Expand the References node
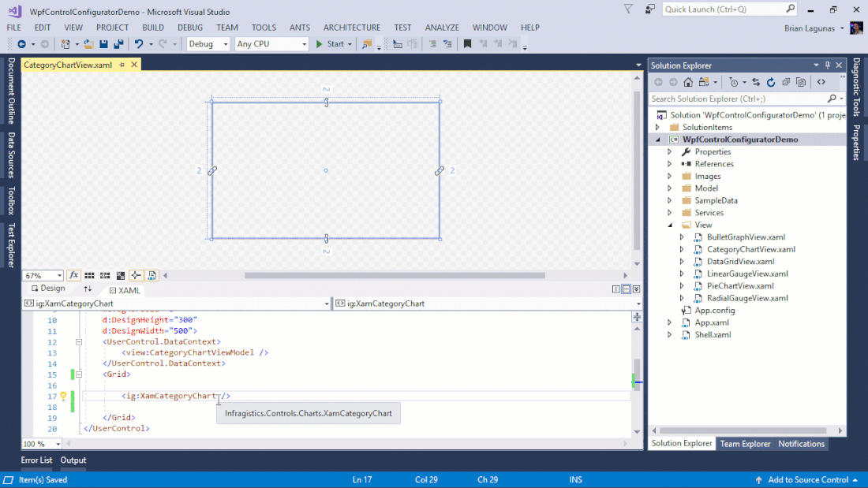This screenshot has width=868, height=488. [669, 164]
